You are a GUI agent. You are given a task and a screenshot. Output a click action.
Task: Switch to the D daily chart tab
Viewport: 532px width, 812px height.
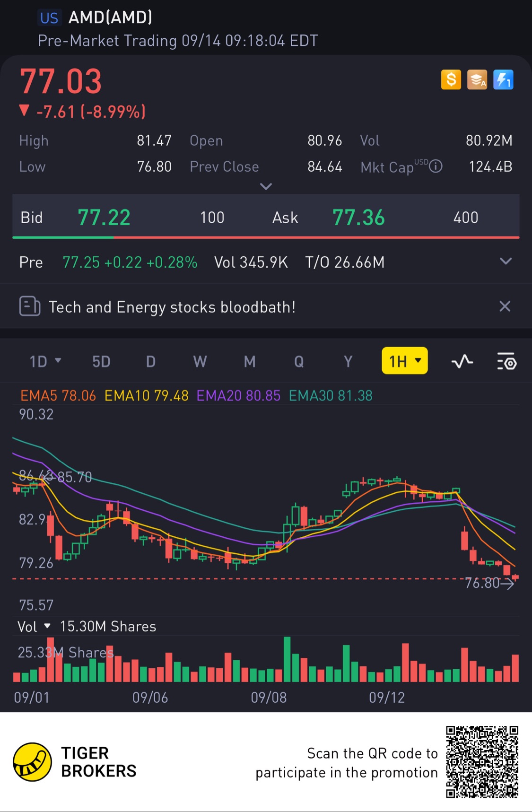(x=151, y=362)
